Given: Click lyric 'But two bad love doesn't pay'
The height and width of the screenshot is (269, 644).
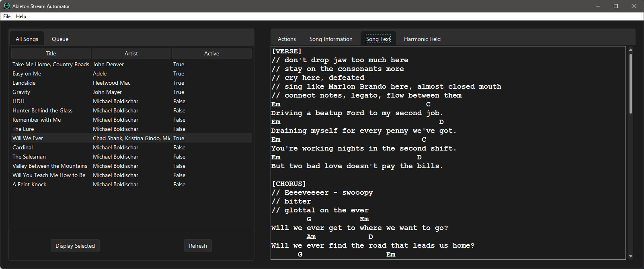Looking at the screenshot, I should [x=357, y=166].
